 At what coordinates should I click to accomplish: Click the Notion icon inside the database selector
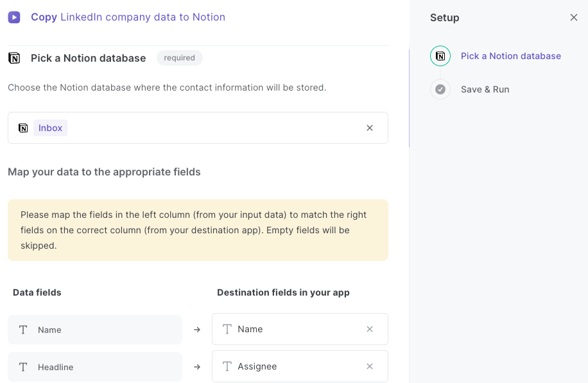click(x=23, y=128)
